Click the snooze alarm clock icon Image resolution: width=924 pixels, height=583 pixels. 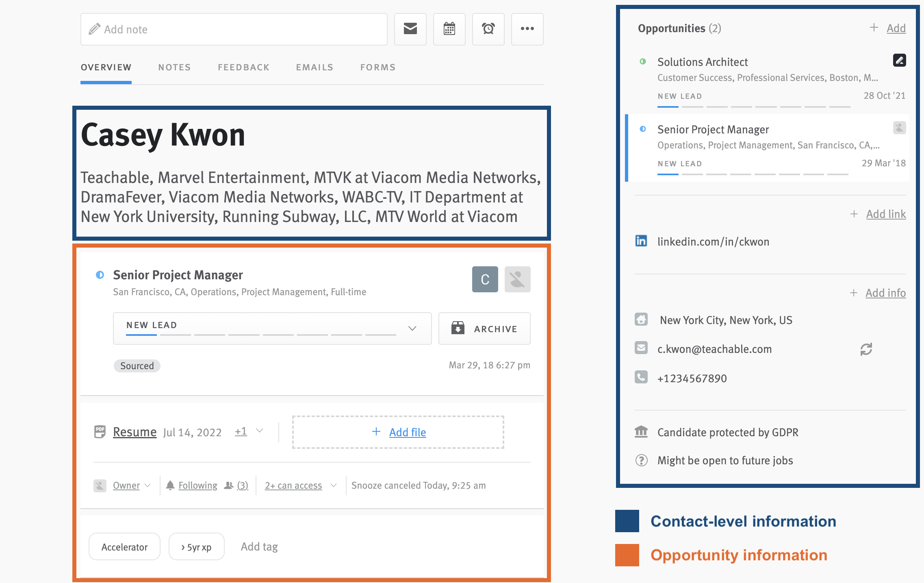[x=488, y=29]
